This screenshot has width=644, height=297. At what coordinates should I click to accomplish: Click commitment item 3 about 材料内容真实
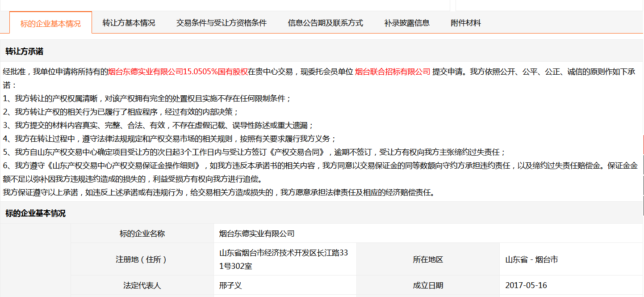[x=159, y=125]
